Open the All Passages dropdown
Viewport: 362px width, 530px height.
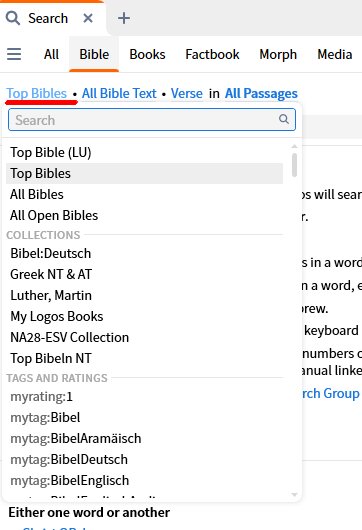(261, 93)
